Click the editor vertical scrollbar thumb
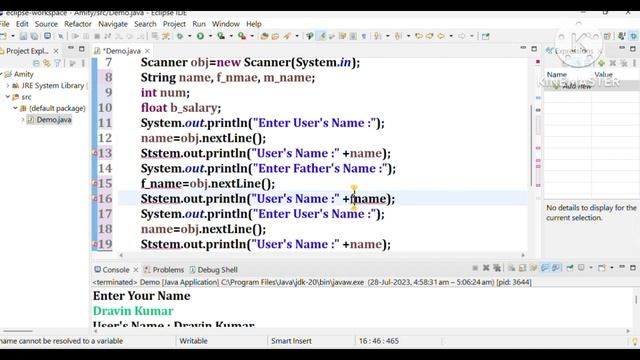Screen dimensions: 640x360 click(531, 146)
